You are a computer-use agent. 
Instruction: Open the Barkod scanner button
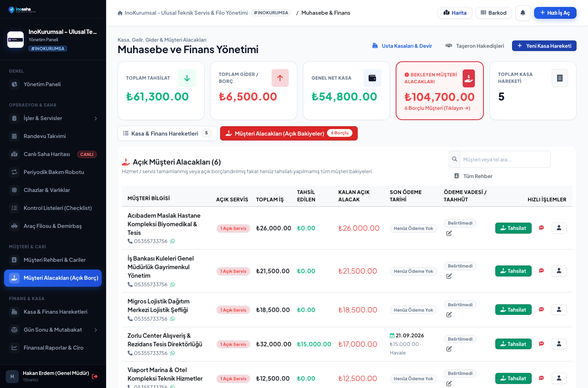point(494,13)
